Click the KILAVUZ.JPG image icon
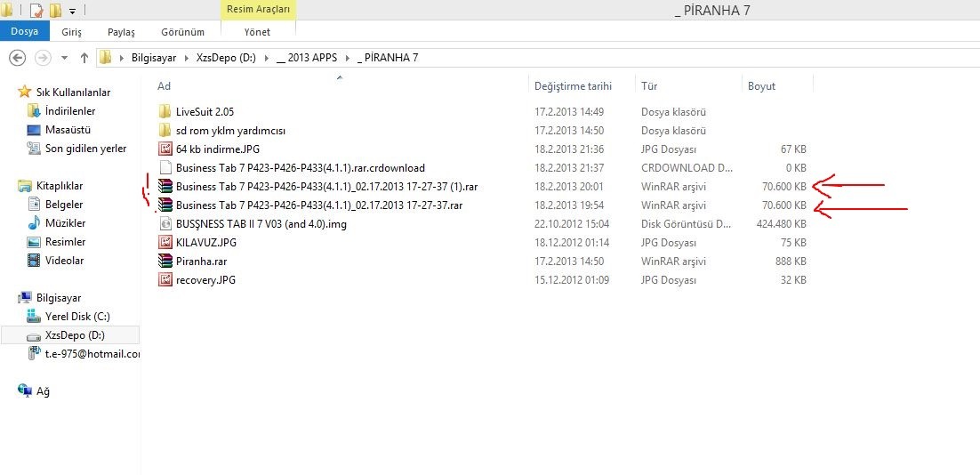The image size is (980, 475). coord(165,243)
